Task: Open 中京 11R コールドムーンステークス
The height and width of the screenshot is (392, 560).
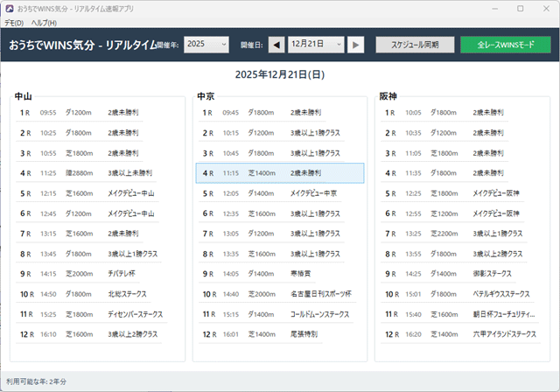Action: 279,314
